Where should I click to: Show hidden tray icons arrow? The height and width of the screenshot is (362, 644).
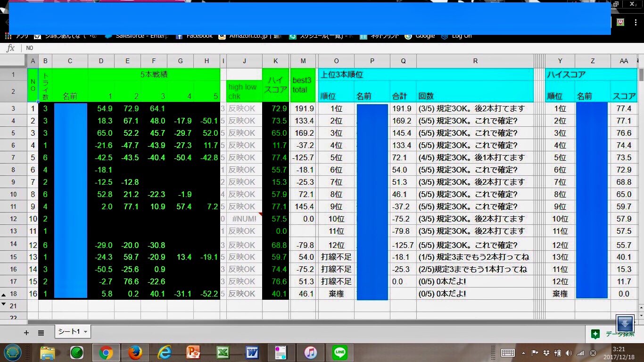pyautogui.click(x=524, y=353)
